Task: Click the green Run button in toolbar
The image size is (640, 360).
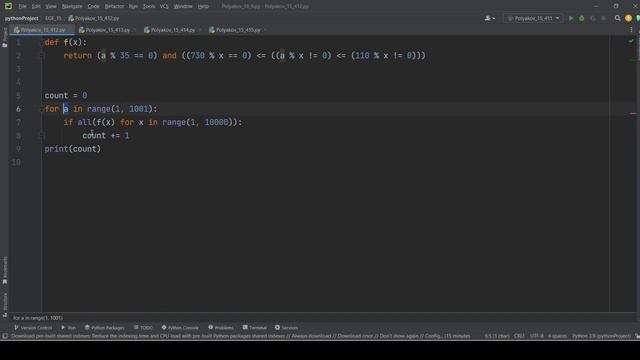Action: tap(571, 18)
